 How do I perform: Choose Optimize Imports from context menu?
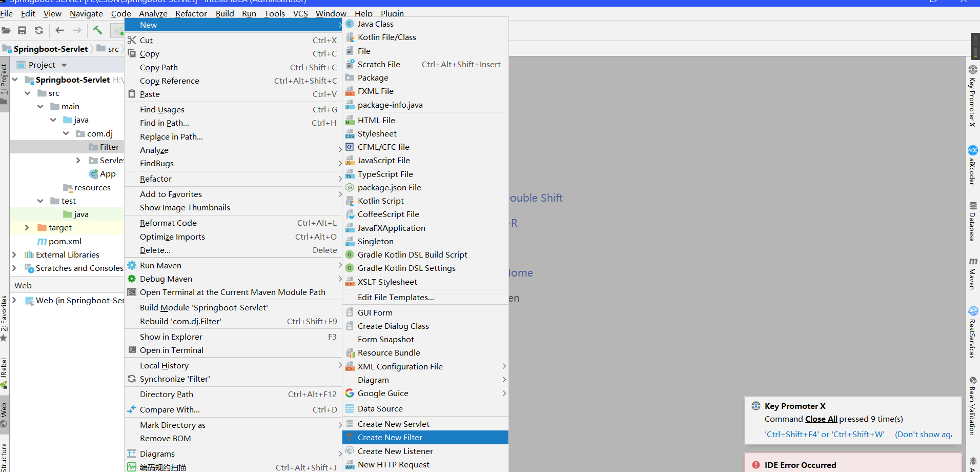click(x=233, y=237)
